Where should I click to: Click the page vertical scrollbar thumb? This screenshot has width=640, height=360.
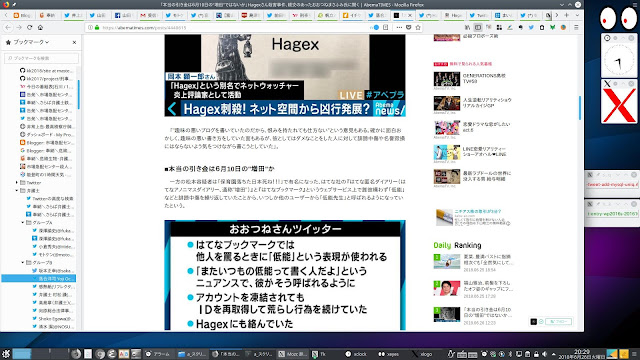(x=580, y=108)
